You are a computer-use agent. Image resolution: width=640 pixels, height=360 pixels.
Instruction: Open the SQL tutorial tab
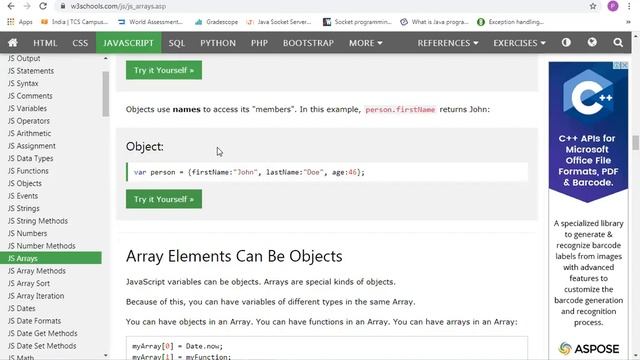(177, 43)
